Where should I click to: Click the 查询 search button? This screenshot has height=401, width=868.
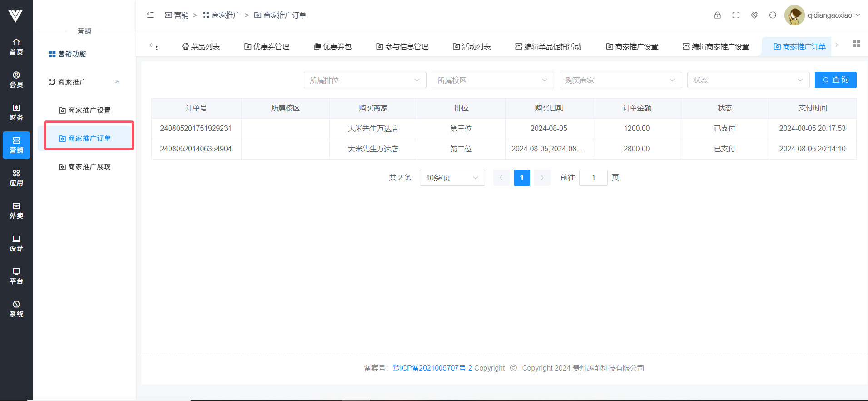[835, 80]
